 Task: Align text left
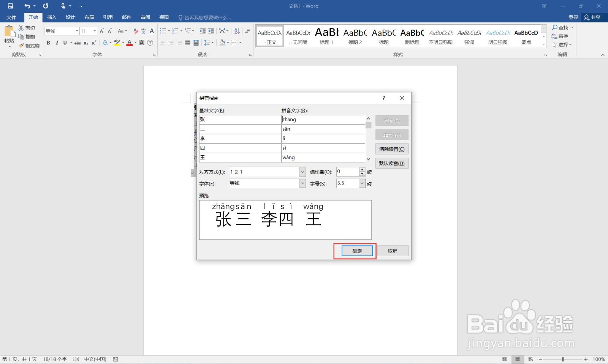click(163, 43)
